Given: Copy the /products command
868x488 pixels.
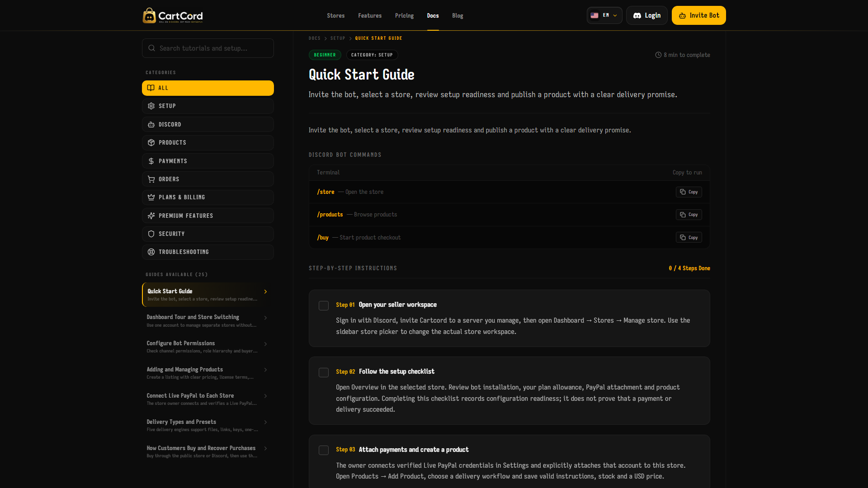Looking at the screenshot, I should (689, 215).
